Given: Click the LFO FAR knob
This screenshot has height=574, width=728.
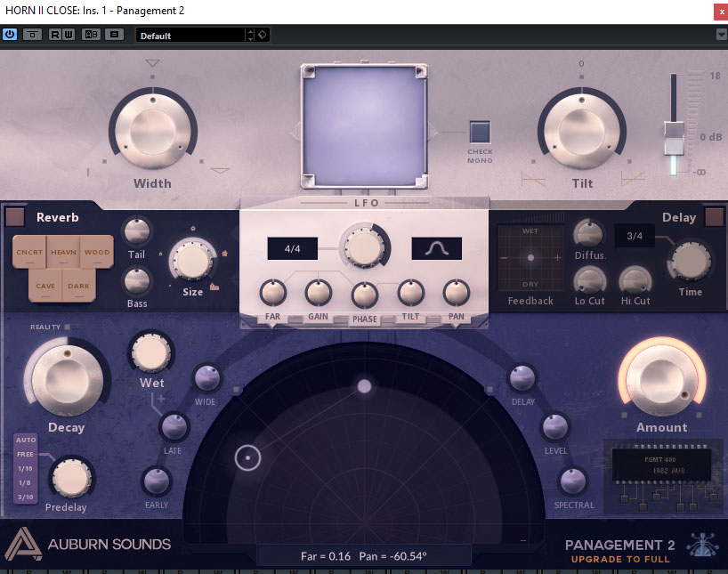Looking at the screenshot, I should click(273, 293).
